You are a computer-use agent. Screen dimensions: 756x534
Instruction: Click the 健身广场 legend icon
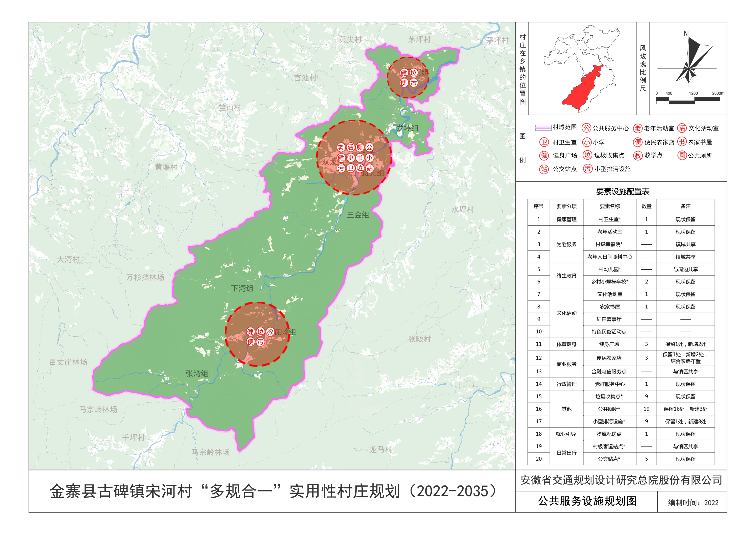pos(544,155)
